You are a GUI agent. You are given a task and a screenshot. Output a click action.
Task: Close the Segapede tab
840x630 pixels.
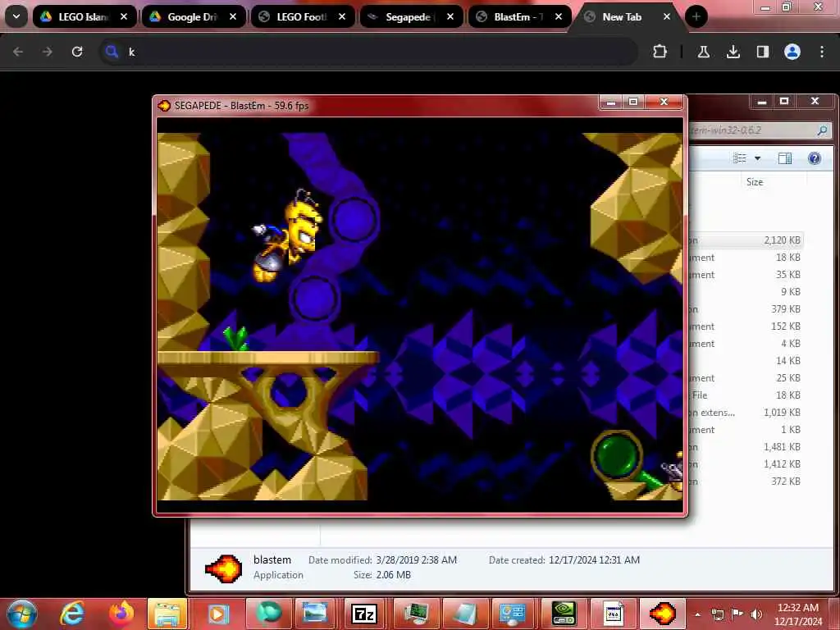click(450, 16)
